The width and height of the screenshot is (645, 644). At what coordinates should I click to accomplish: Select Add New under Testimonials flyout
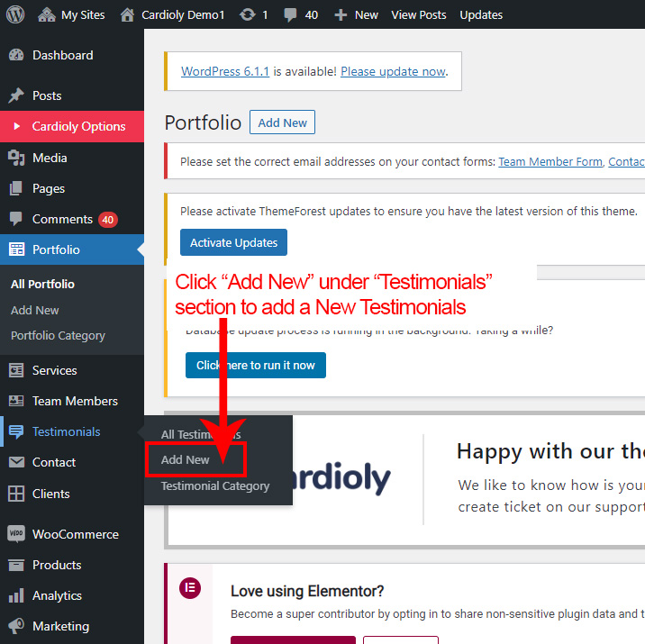[x=186, y=459]
